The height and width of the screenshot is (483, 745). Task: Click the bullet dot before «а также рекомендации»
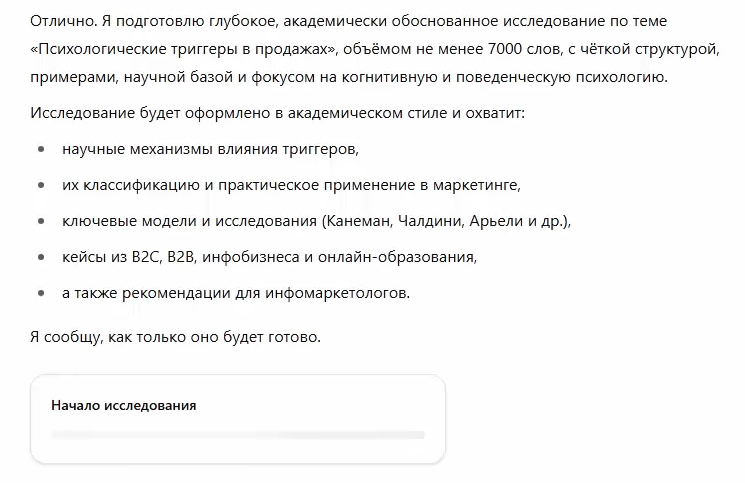(41, 293)
